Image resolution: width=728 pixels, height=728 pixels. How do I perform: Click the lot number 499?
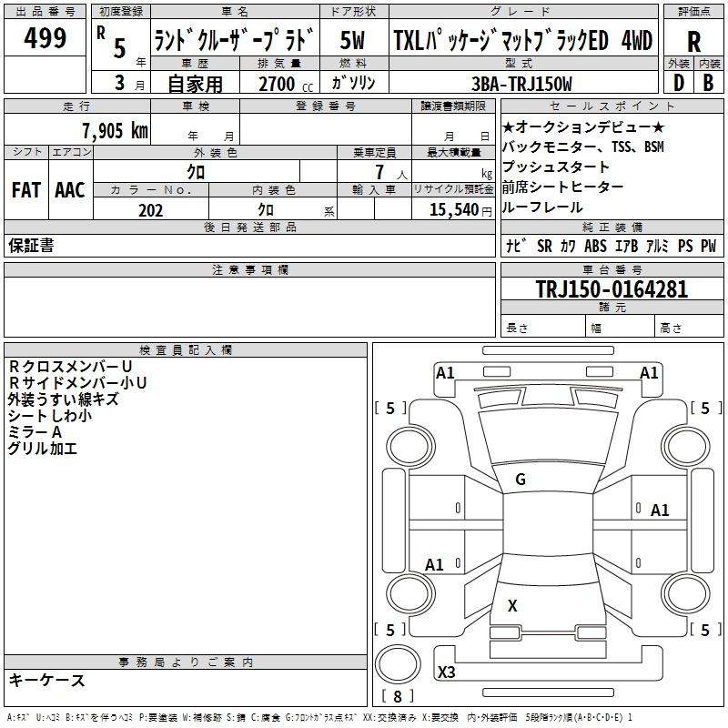(45, 39)
